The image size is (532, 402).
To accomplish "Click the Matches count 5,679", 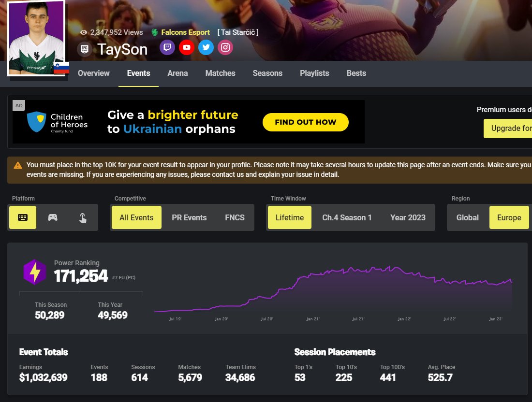I will point(190,377).
